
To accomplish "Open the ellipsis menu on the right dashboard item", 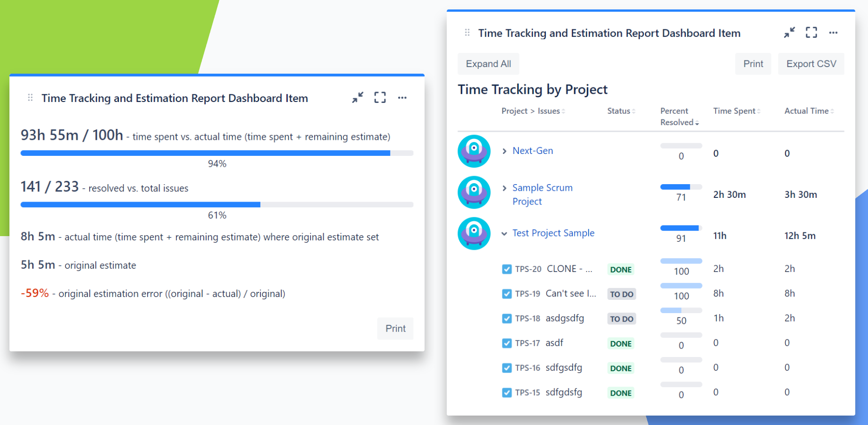I will [833, 33].
